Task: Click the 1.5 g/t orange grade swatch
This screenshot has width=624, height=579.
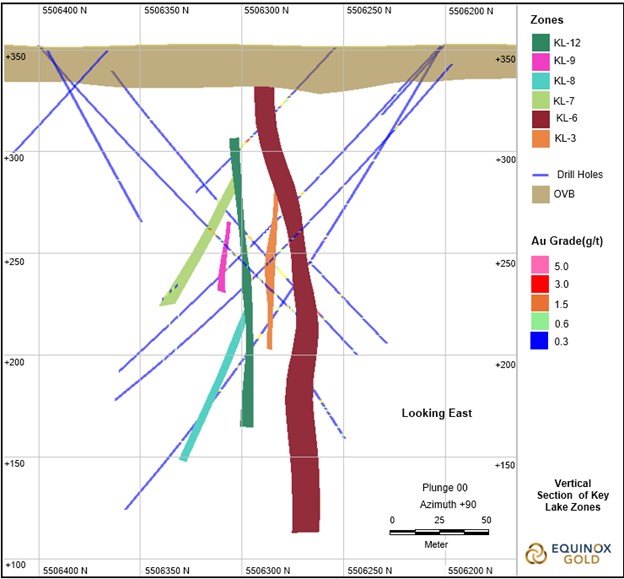Action: [x=541, y=304]
